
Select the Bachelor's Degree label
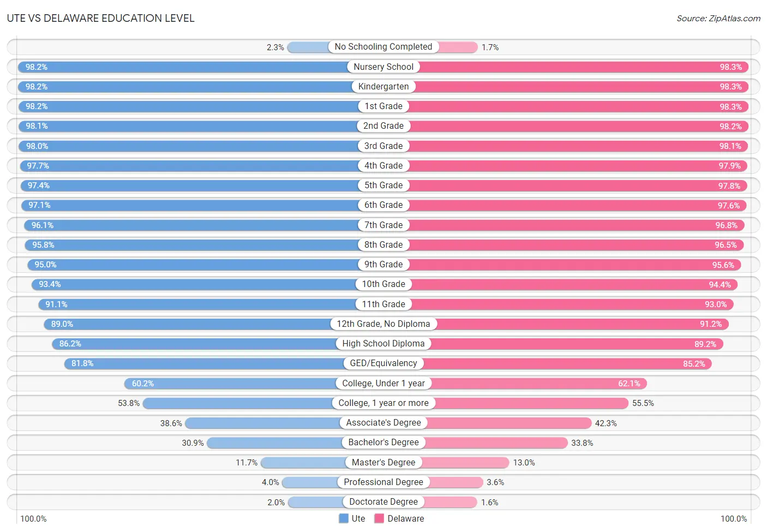[383, 443]
